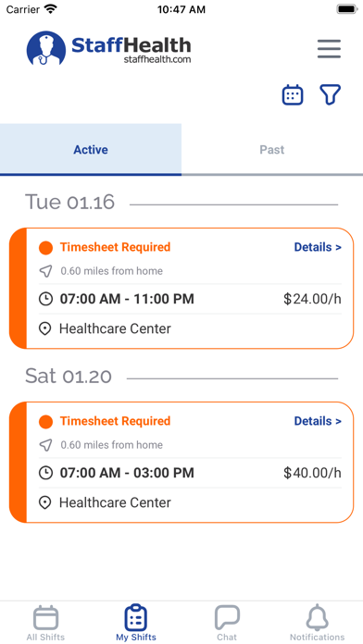Select My Shifts in bottom bar
The image size is (363, 644).
coord(136,623)
